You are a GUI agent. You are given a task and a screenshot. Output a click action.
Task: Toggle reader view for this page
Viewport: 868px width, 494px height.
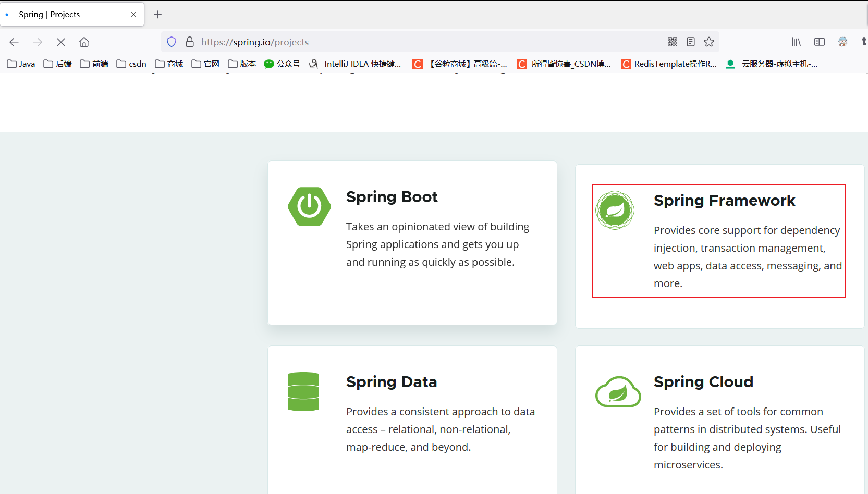[x=691, y=42]
